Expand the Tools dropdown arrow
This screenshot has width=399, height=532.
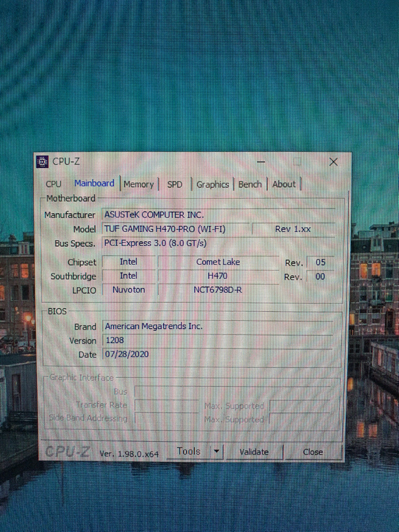(217, 451)
